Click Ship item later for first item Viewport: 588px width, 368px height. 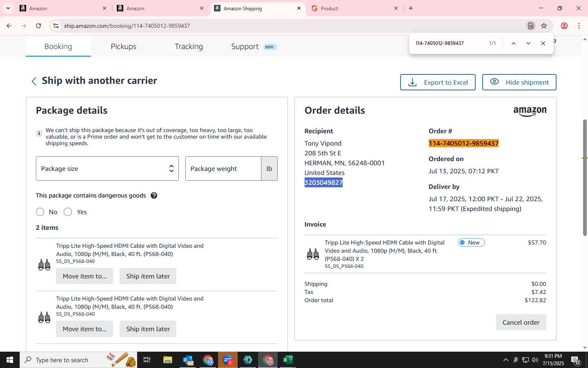tap(148, 276)
